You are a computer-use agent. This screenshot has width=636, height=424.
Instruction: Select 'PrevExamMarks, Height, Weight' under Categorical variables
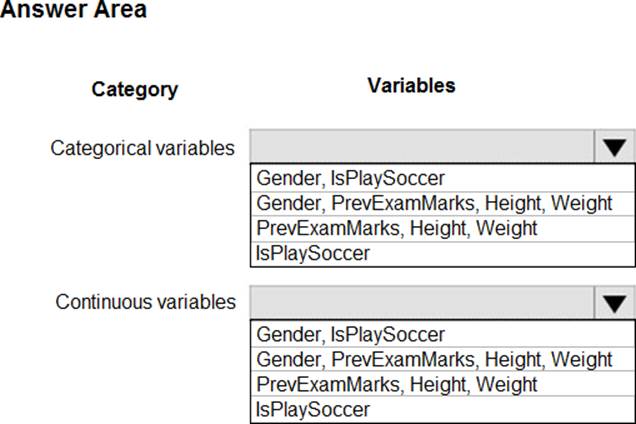tap(396, 228)
